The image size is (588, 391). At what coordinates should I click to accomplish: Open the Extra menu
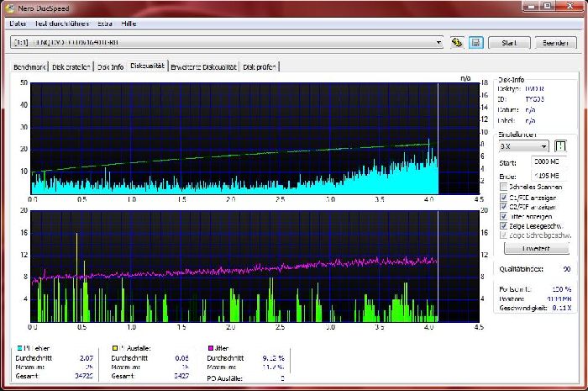(x=105, y=24)
